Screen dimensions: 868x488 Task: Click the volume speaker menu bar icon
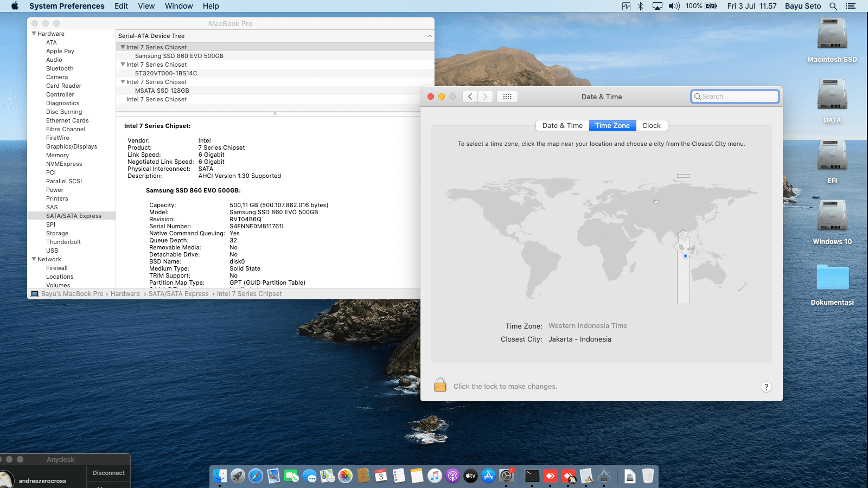click(x=674, y=6)
